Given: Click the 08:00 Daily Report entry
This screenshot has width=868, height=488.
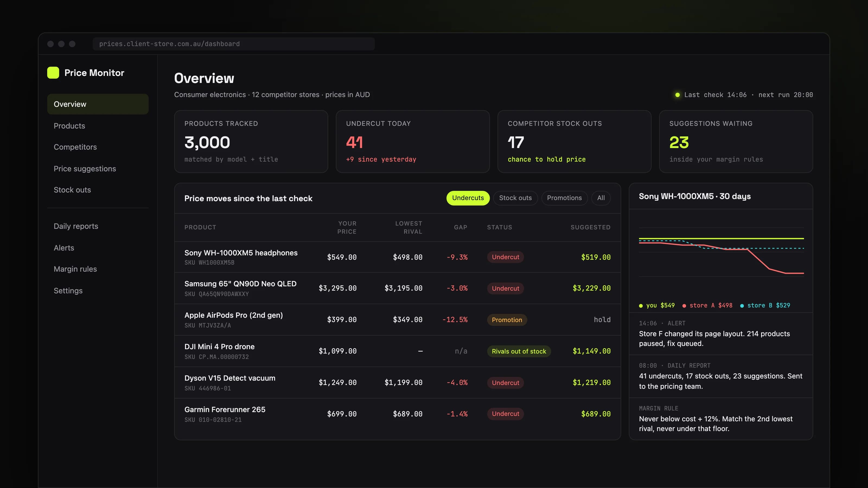Looking at the screenshot, I should (x=721, y=376).
